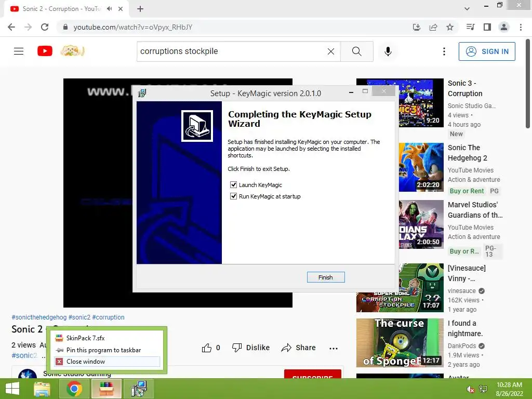Screen dimensions: 532x399
Task: Click network icon in system tray
Action: (483, 389)
